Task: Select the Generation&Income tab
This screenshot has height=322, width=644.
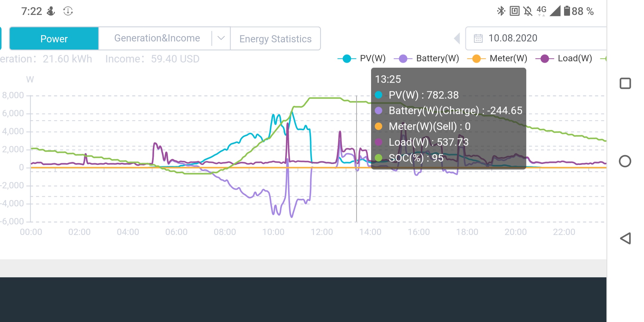Action: point(157,38)
